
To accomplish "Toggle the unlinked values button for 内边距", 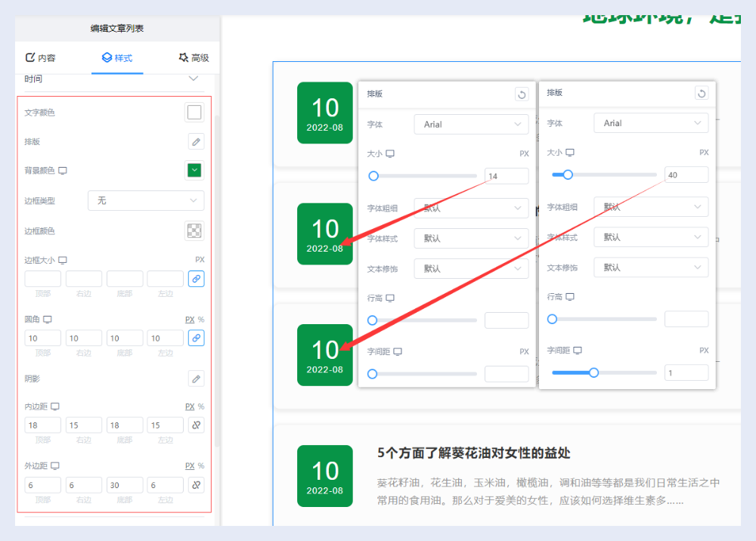I will tap(196, 425).
